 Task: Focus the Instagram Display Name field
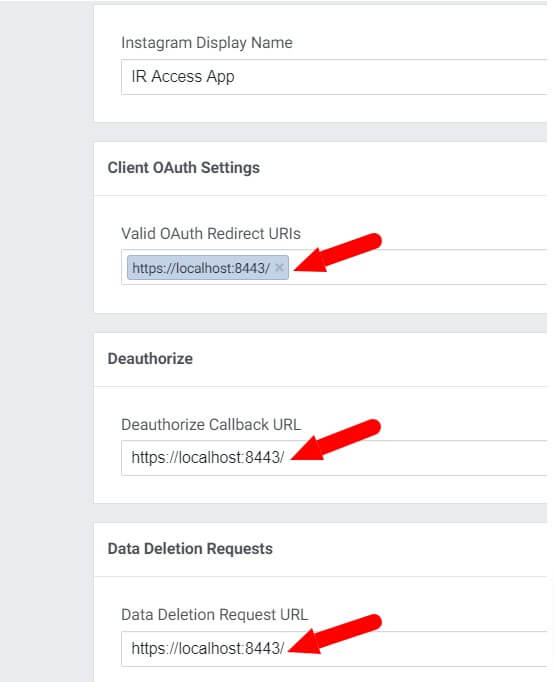point(334,77)
